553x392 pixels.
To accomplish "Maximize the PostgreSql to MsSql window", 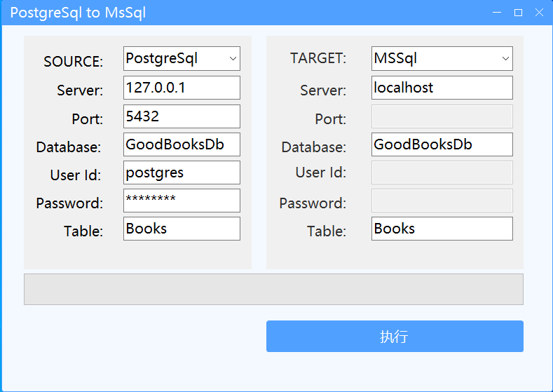I will coord(518,13).
